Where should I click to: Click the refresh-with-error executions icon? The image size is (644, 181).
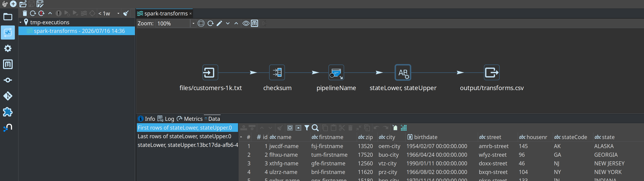42,13
